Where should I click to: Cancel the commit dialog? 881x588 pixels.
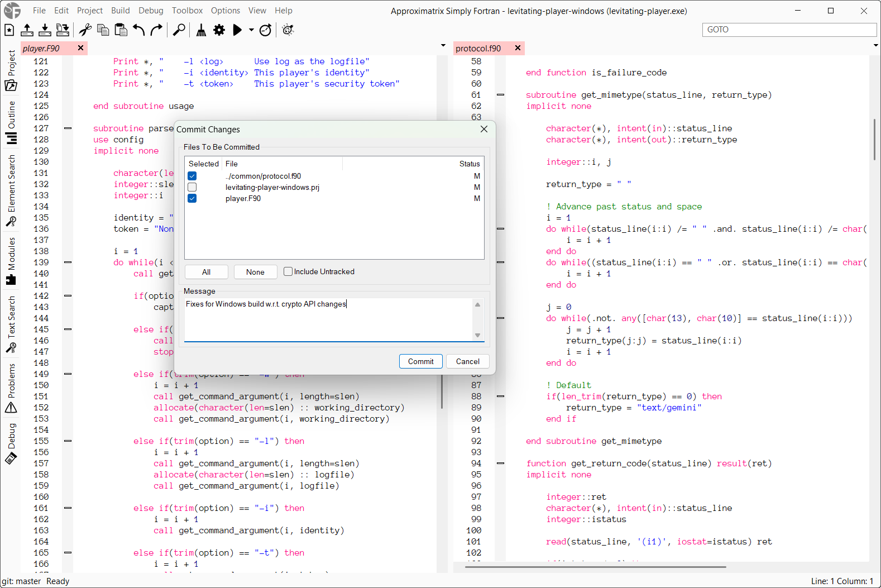[x=468, y=361]
